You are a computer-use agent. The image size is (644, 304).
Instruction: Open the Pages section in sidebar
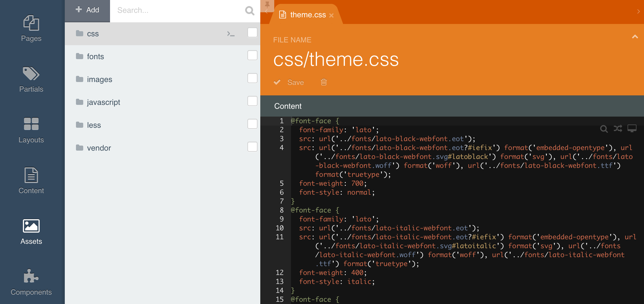click(x=31, y=28)
